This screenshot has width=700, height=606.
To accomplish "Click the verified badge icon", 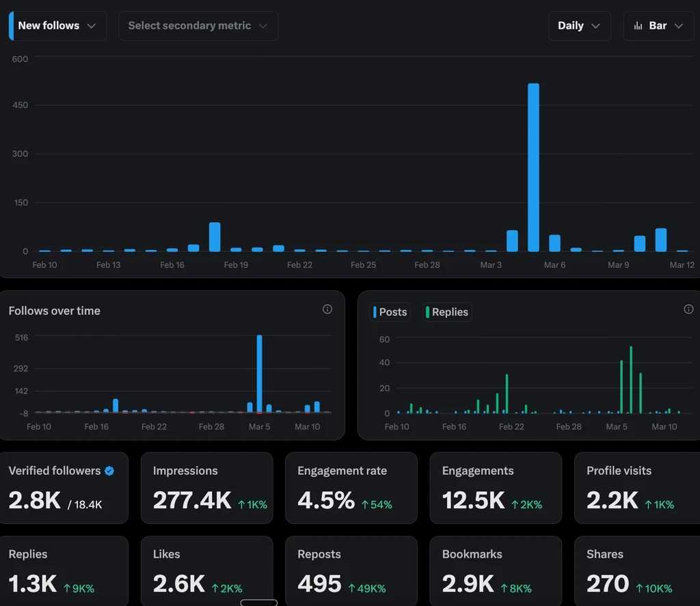I will (x=109, y=471).
